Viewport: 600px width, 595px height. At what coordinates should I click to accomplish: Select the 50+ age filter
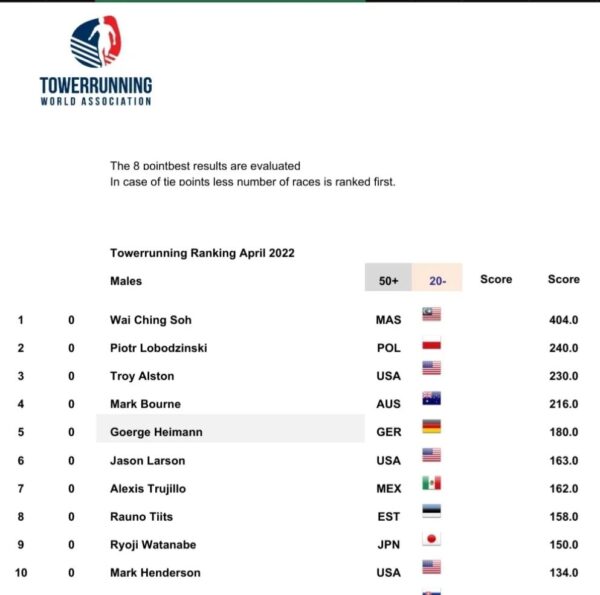(x=388, y=277)
